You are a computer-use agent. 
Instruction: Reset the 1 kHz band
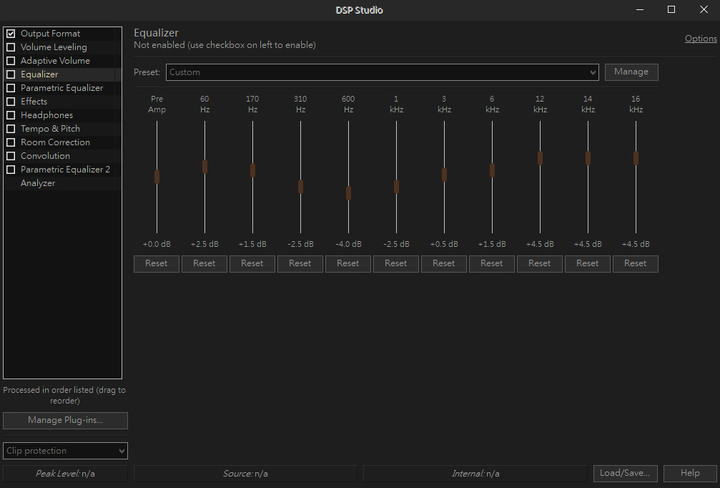[x=396, y=264]
